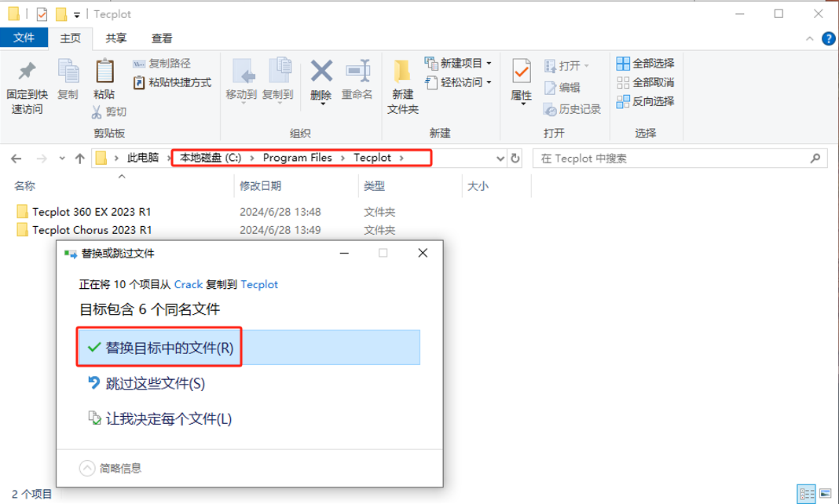
Task: Switch to Details view icon
Action: pyautogui.click(x=806, y=493)
